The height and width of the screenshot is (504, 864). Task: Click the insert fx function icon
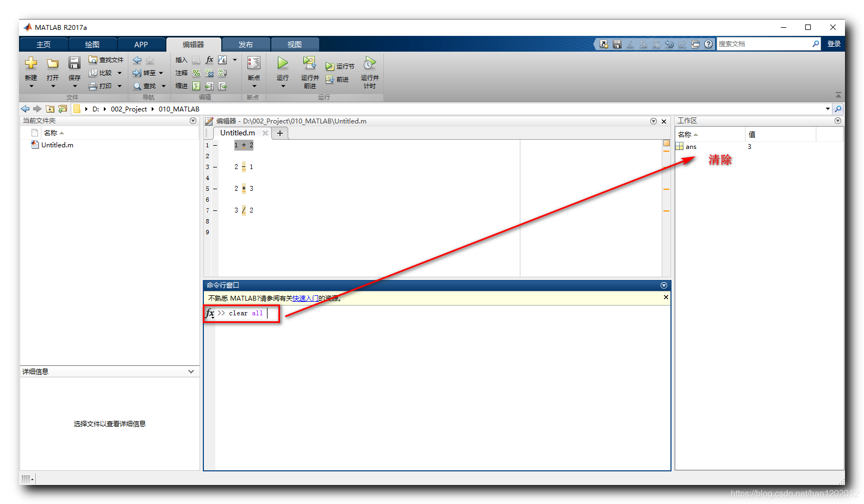[209, 60]
